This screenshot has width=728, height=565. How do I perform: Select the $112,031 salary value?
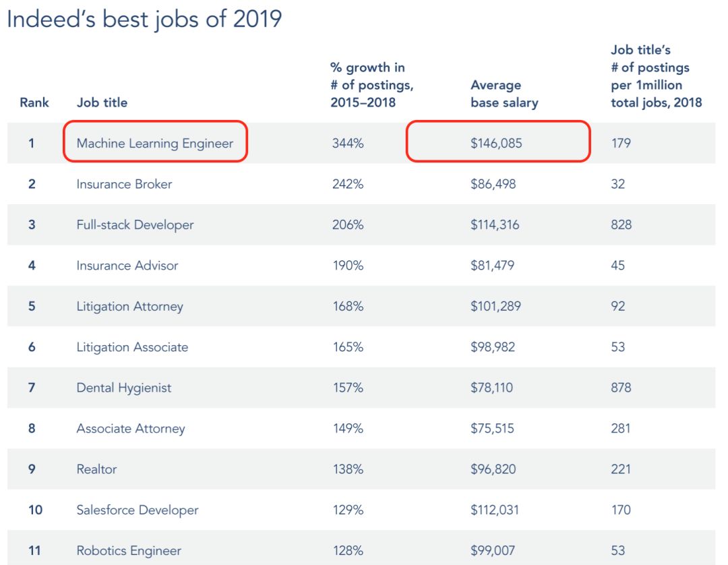click(x=495, y=510)
